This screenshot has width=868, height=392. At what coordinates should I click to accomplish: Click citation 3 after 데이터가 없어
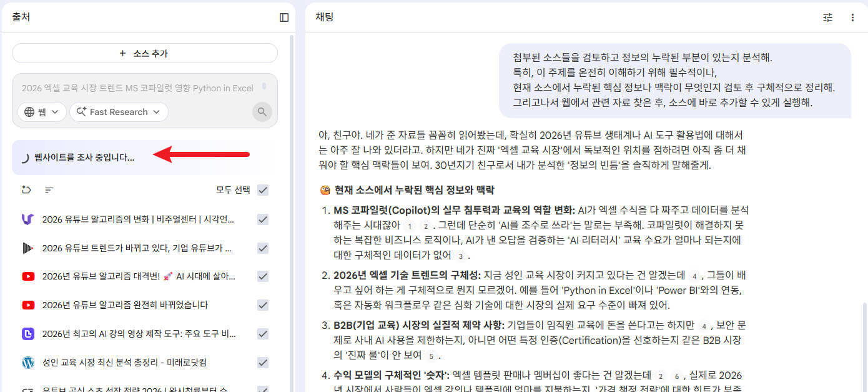point(460,256)
